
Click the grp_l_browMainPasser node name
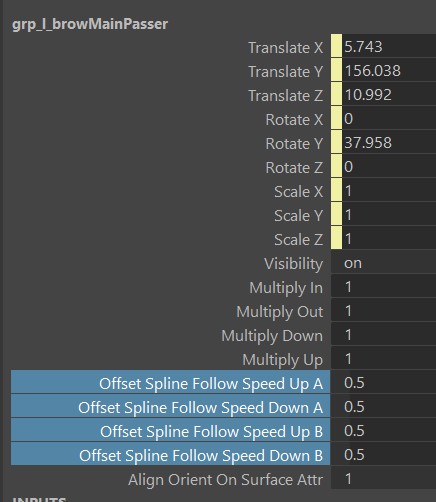[90, 24]
